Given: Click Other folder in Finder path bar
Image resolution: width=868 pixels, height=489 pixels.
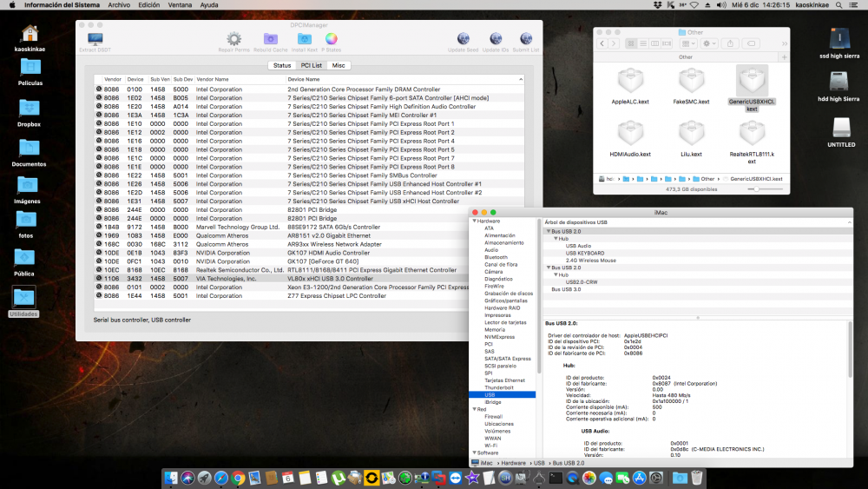Looking at the screenshot, I should [x=704, y=179].
